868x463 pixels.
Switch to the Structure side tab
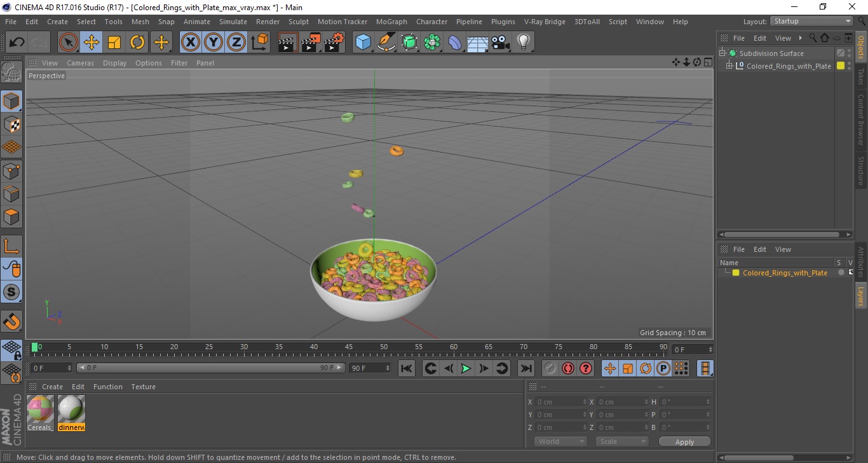(x=861, y=170)
